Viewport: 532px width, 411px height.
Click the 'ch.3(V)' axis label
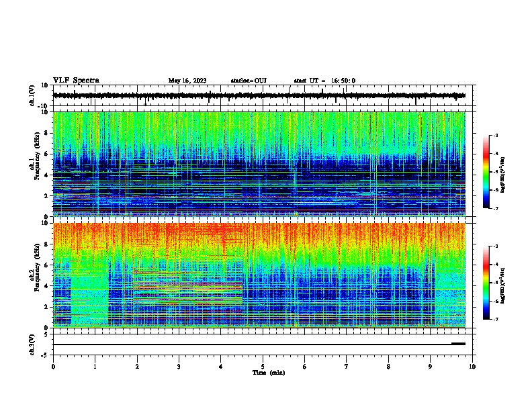click(32, 345)
